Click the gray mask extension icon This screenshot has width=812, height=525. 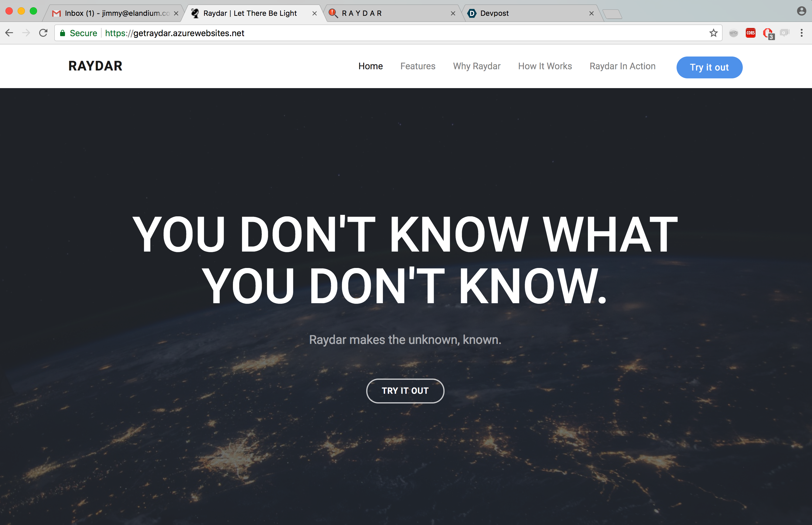click(733, 33)
